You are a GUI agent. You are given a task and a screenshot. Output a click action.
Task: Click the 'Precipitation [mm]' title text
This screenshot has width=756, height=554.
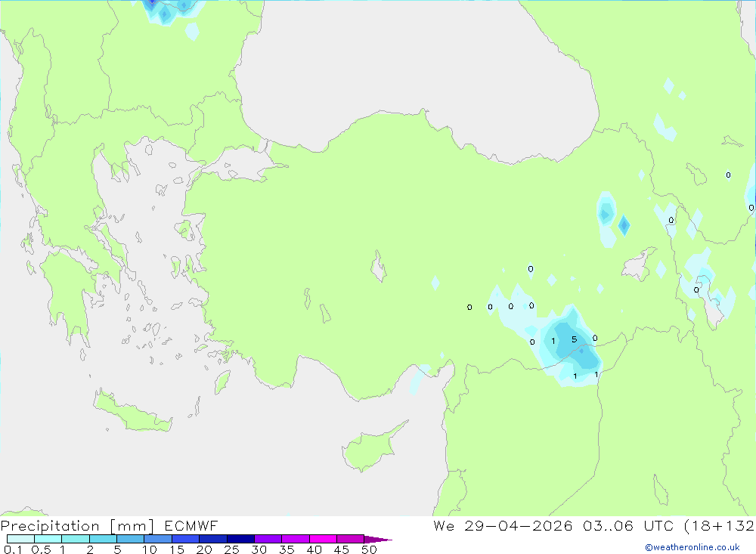77,526
